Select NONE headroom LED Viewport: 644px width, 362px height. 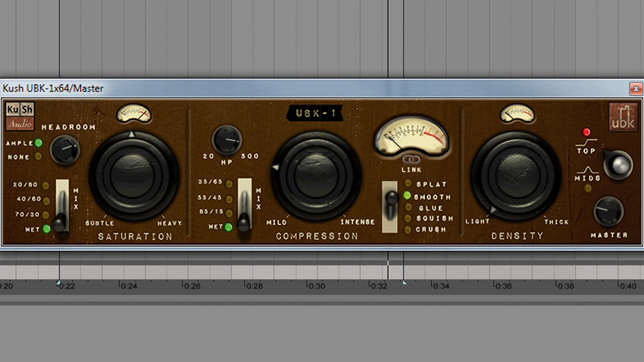(38, 156)
